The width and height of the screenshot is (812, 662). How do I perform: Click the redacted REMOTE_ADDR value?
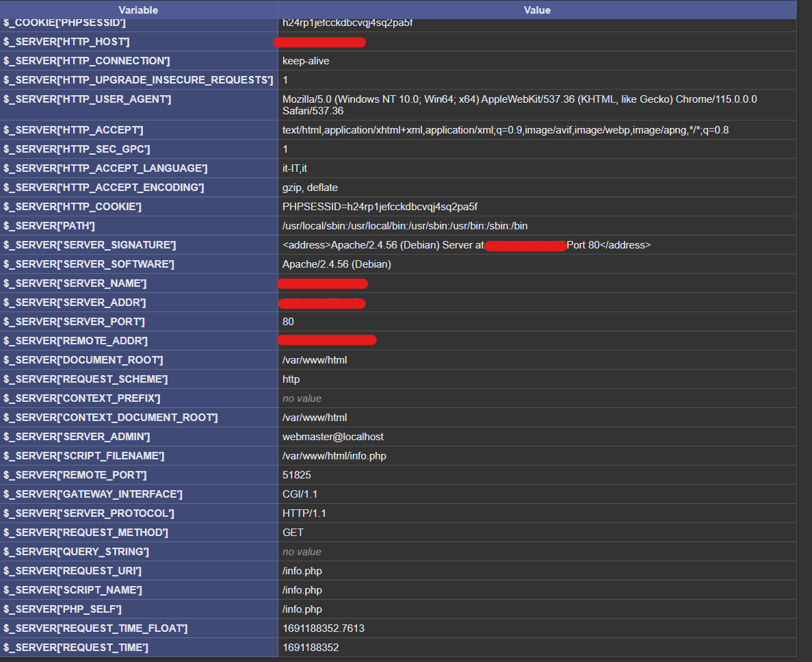327,340
